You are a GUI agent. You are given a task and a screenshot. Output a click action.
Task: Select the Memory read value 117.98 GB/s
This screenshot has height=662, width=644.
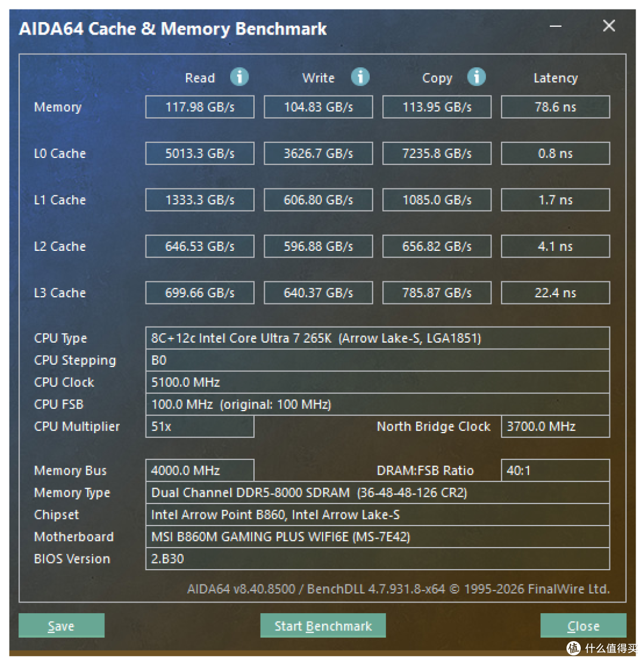(200, 107)
